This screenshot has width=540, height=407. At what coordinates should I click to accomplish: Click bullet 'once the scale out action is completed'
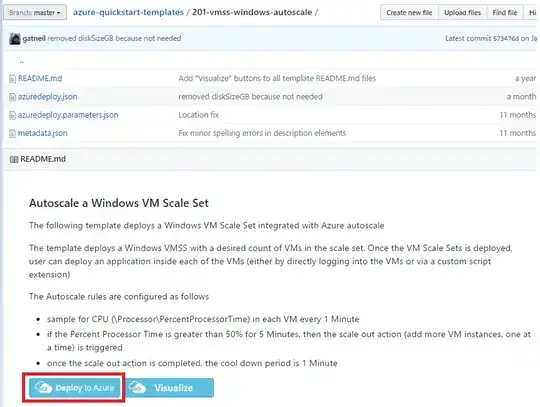pos(192,363)
